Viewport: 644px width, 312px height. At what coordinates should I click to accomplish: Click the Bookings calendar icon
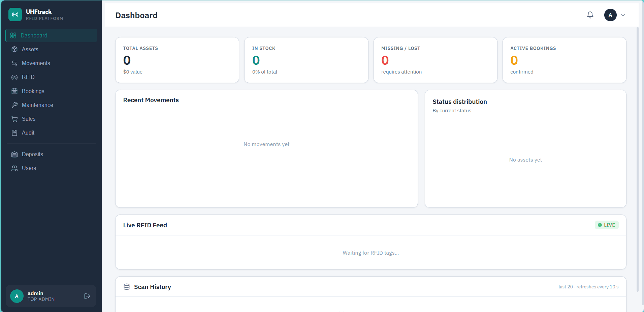pos(14,91)
